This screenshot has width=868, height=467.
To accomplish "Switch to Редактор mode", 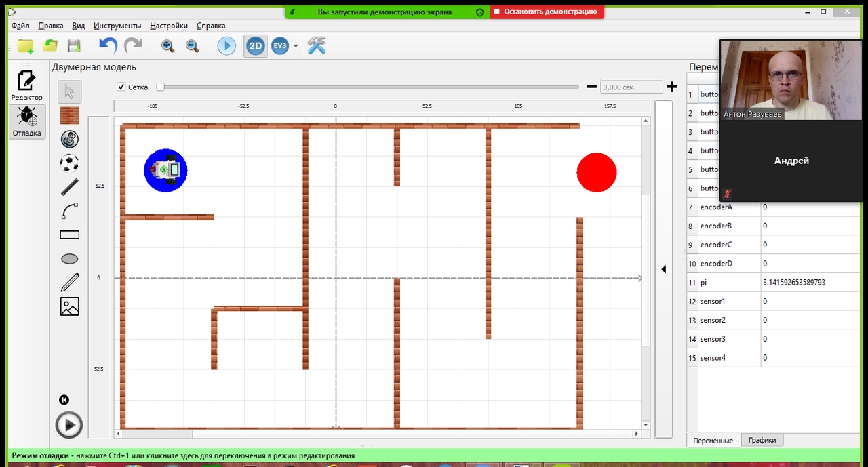I will (26, 85).
